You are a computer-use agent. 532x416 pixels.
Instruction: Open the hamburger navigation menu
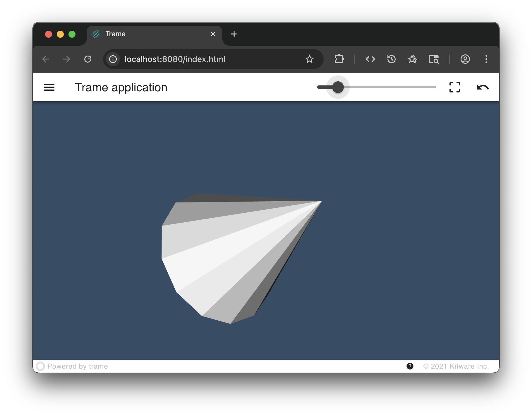coord(49,87)
